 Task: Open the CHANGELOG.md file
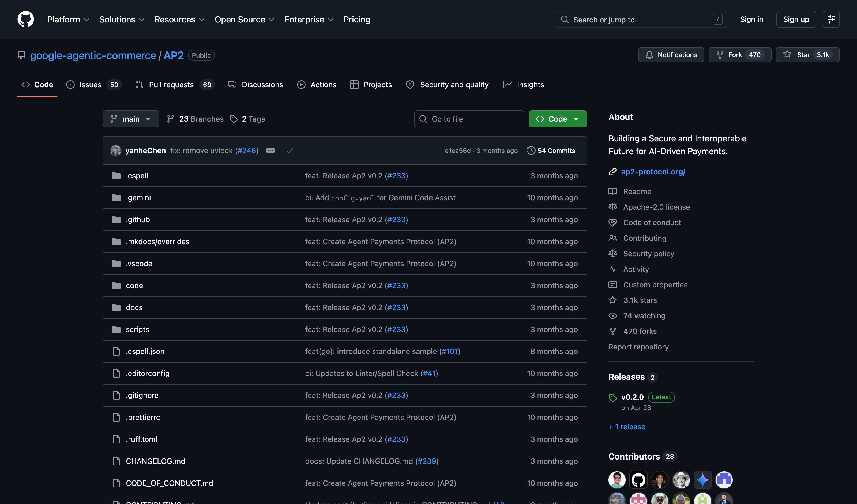click(x=155, y=461)
